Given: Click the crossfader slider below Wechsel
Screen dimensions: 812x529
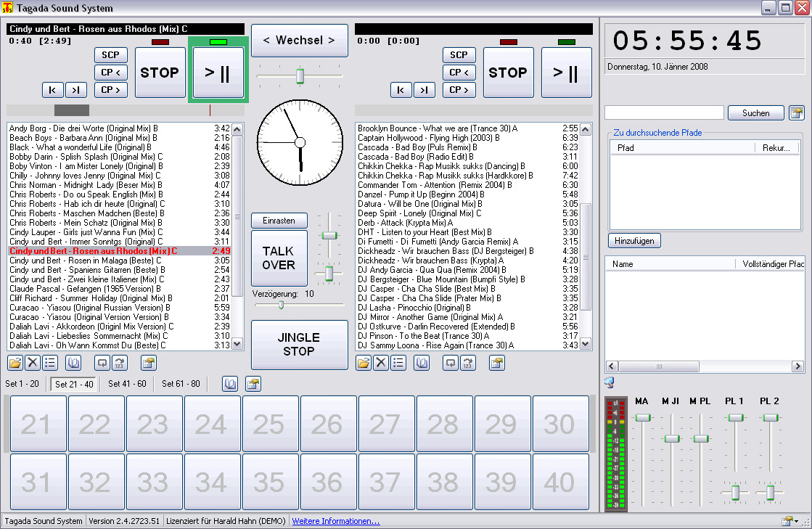Looking at the screenshot, I should (299, 75).
